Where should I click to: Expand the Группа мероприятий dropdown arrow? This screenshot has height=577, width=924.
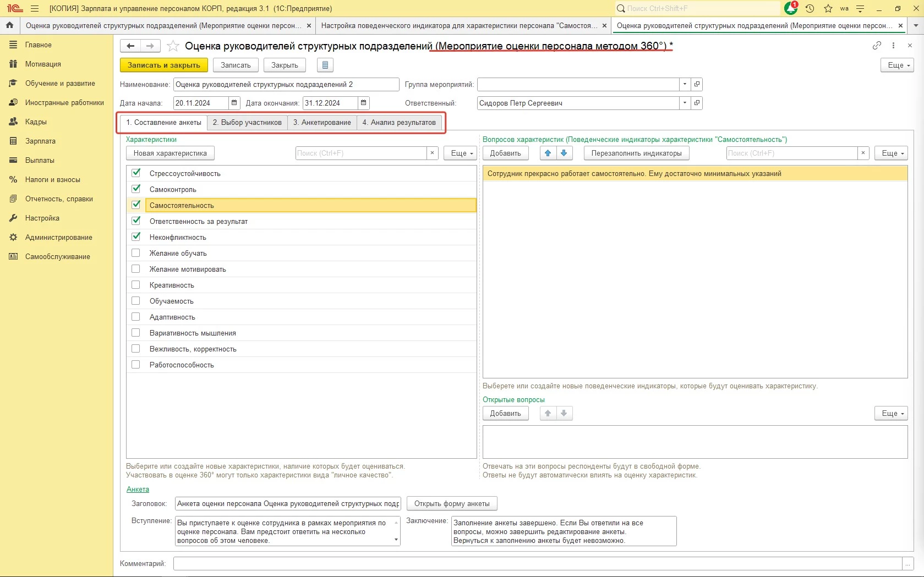pos(685,84)
